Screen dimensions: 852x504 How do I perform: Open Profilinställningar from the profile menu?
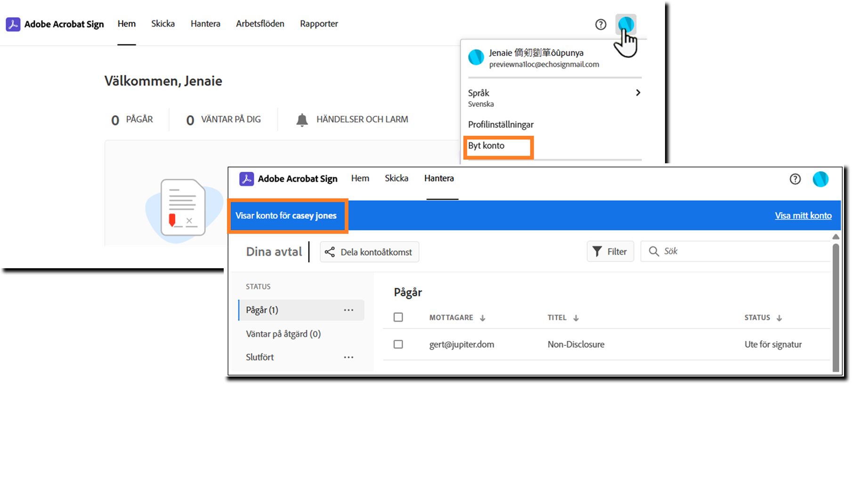pos(501,125)
